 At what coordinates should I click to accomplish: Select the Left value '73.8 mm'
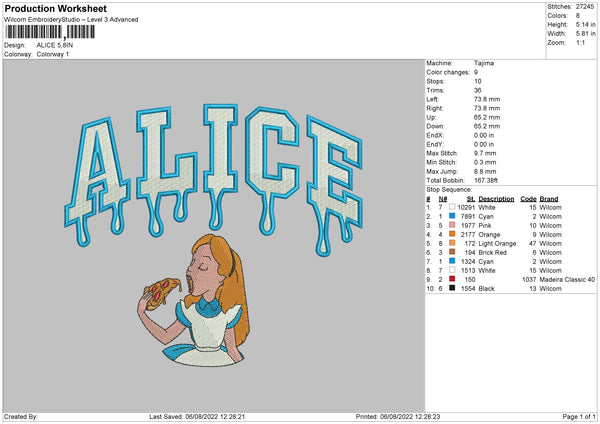point(487,99)
